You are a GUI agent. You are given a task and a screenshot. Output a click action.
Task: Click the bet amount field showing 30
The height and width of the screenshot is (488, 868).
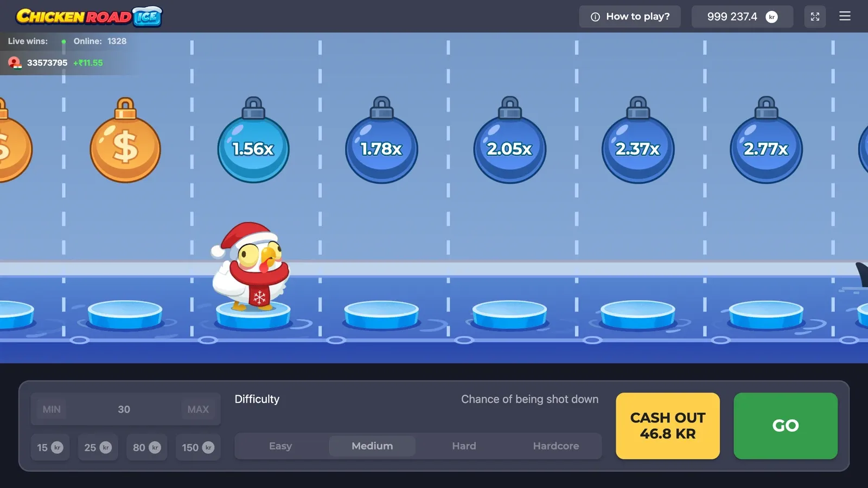click(124, 409)
